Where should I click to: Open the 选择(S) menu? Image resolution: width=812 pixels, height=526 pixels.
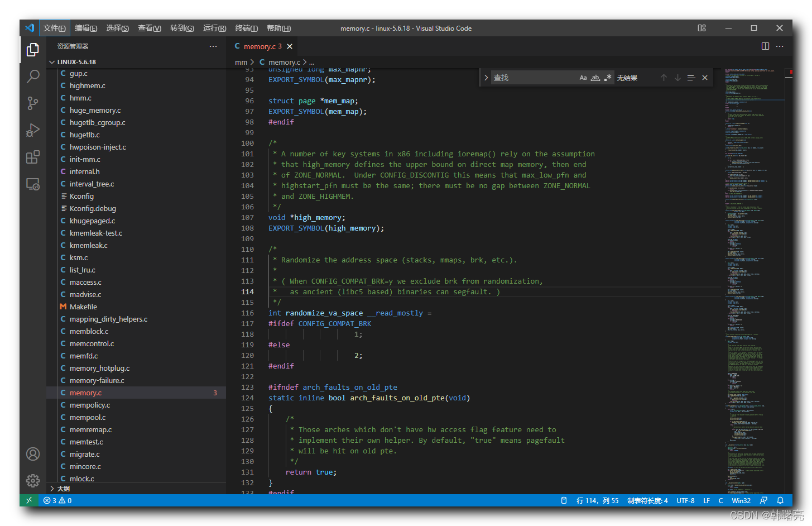coord(117,28)
